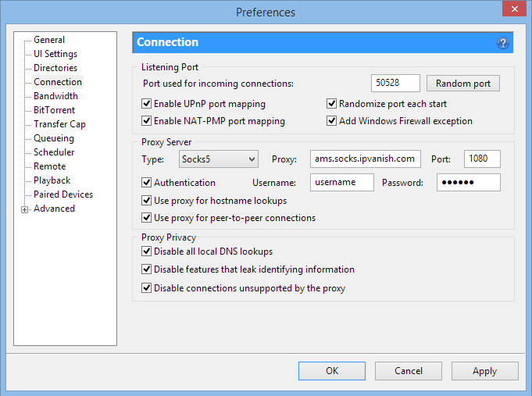532x396 pixels.
Task: Uncheck Disable all local DNS lookups
Action: (146, 251)
